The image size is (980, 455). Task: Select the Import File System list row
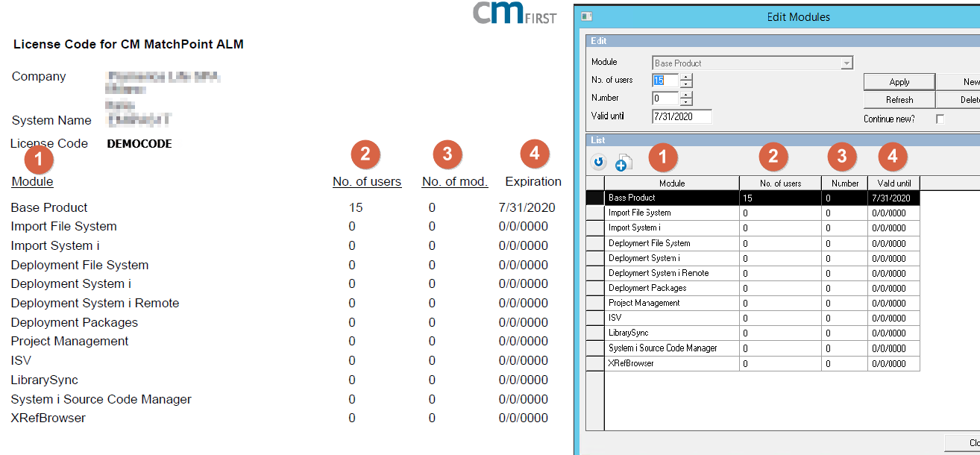[753, 213]
